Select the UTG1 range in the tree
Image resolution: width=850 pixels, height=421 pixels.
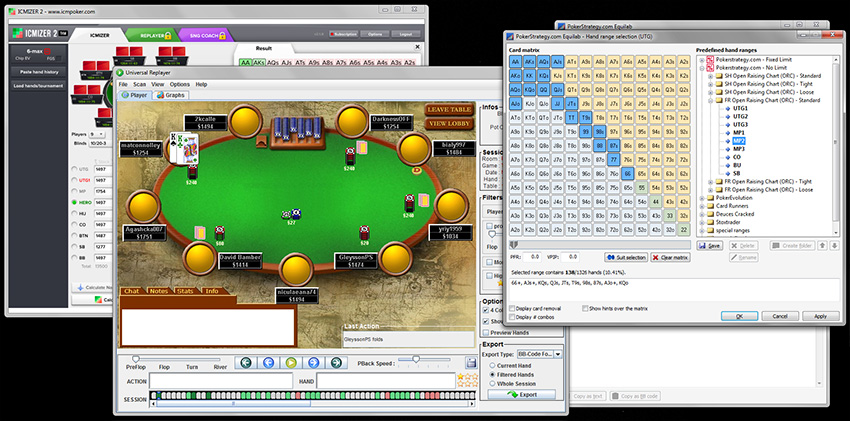pos(740,108)
